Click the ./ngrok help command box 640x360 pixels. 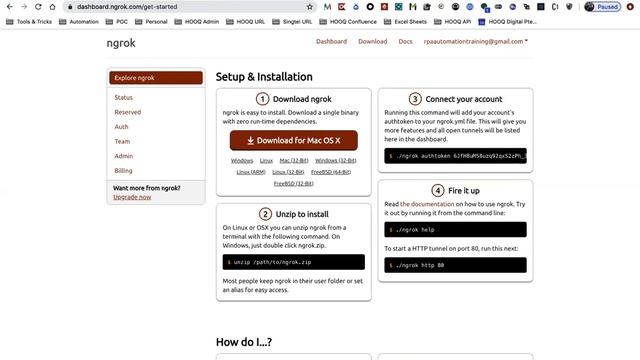click(455, 229)
